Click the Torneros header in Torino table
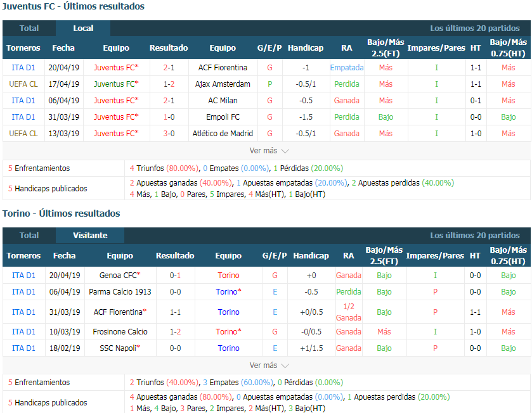 [x=23, y=255]
